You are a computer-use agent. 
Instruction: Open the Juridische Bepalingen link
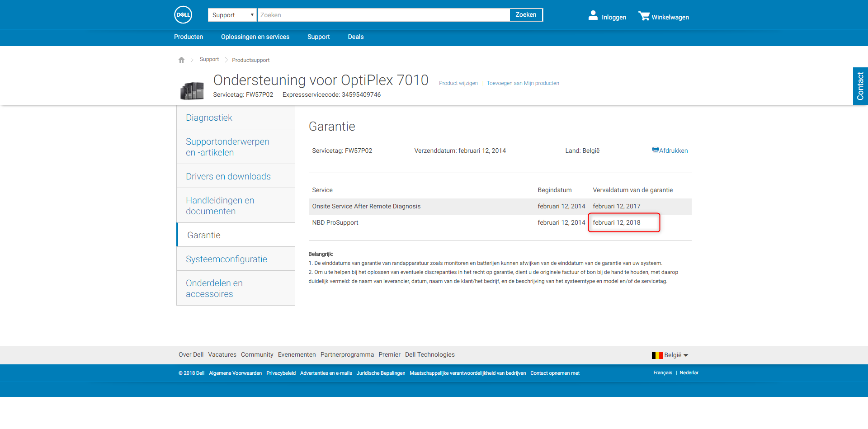(381, 373)
